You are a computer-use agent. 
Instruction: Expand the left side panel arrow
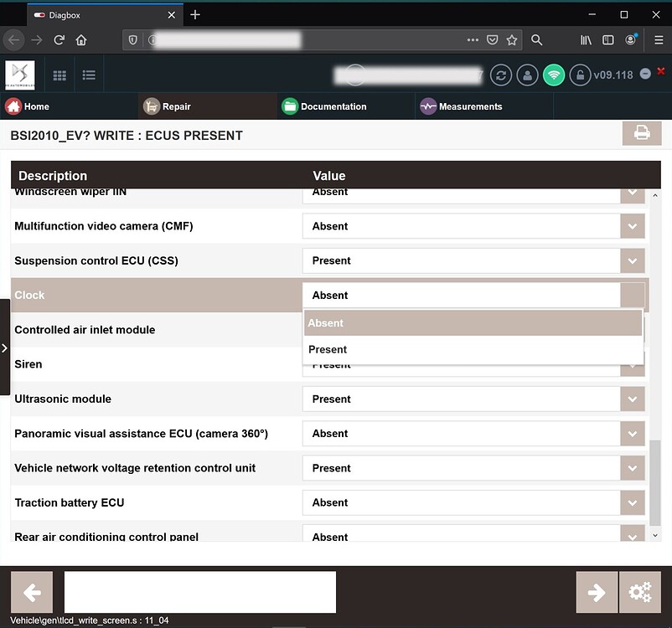[4, 347]
